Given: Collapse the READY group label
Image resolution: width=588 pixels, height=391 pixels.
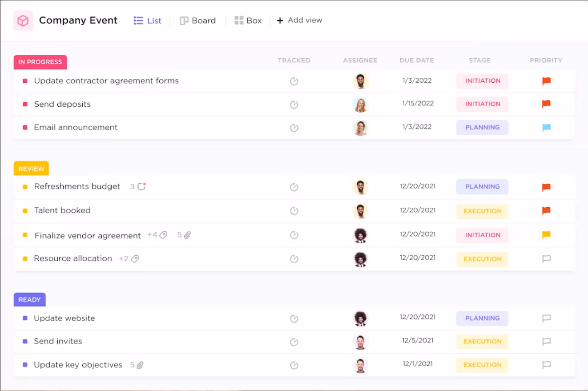Looking at the screenshot, I should click(x=29, y=300).
